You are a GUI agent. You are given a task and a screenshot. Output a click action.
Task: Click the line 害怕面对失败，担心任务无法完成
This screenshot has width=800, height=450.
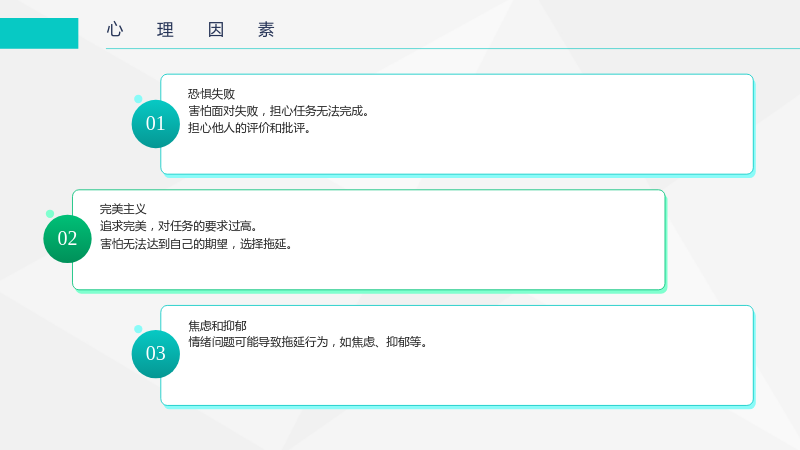click(279, 111)
